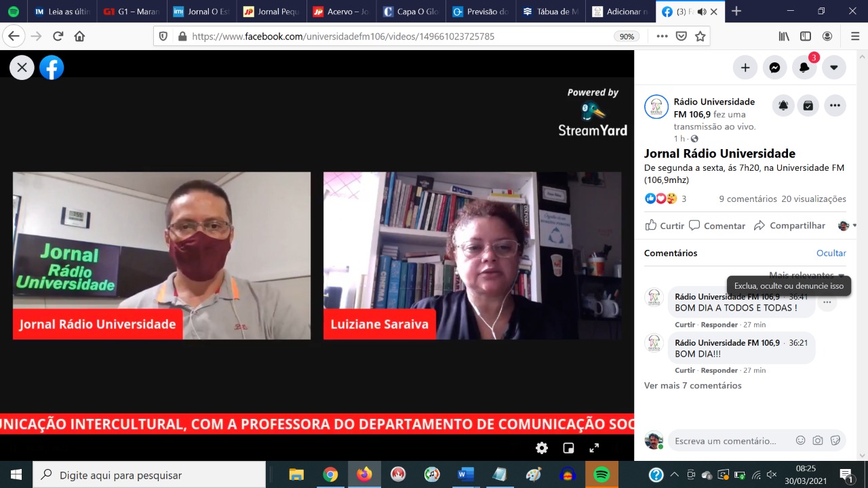The height and width of the screenshot is (488, 868).
Task: Switch to the G1 – Maranhão tab
Action: point(132,12)
